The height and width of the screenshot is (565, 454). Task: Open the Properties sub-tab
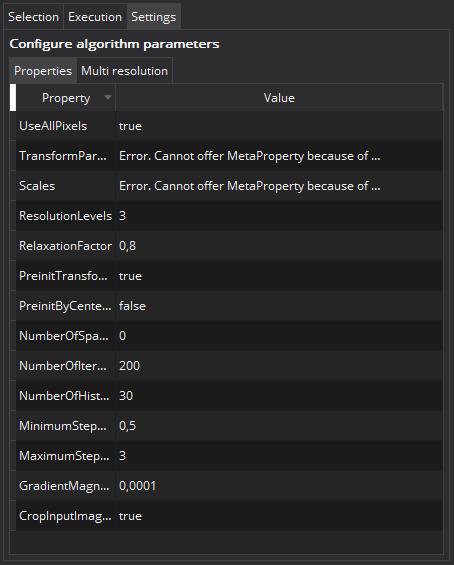tap(43, 71)
